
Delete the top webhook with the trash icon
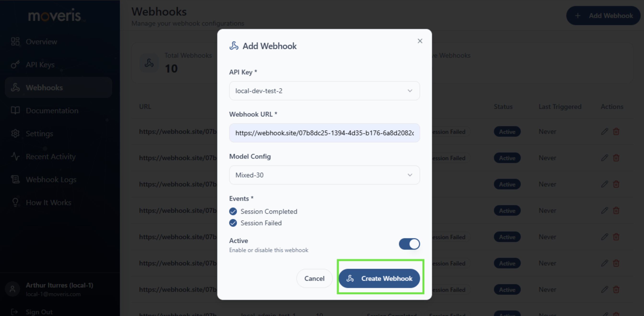click(x=616, y=131)
